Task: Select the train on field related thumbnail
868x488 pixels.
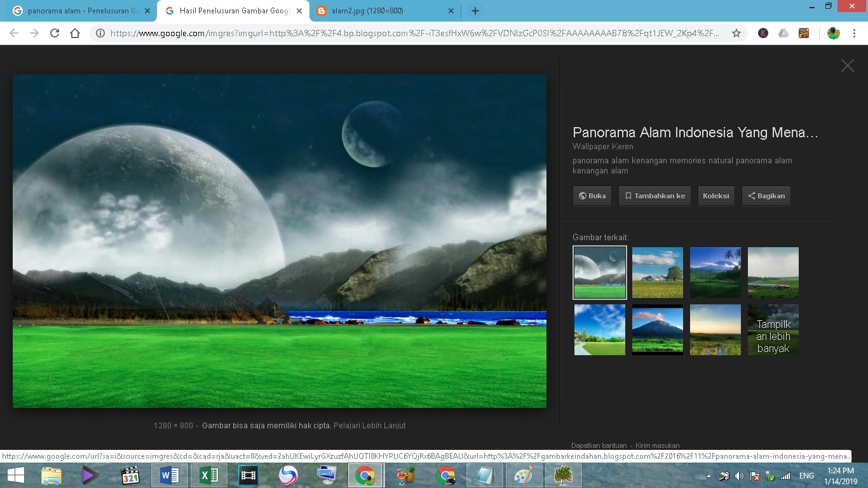Action: coord(773,273)
